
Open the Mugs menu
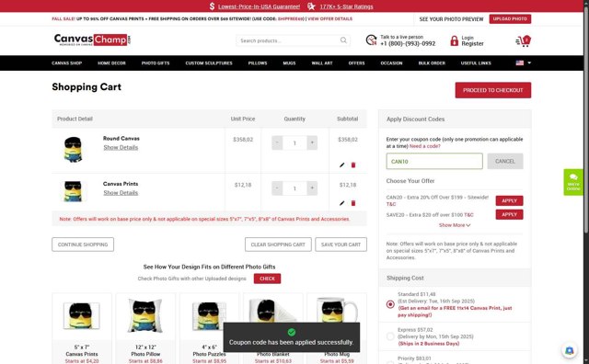pyautogui.click(x=289, y=63)
